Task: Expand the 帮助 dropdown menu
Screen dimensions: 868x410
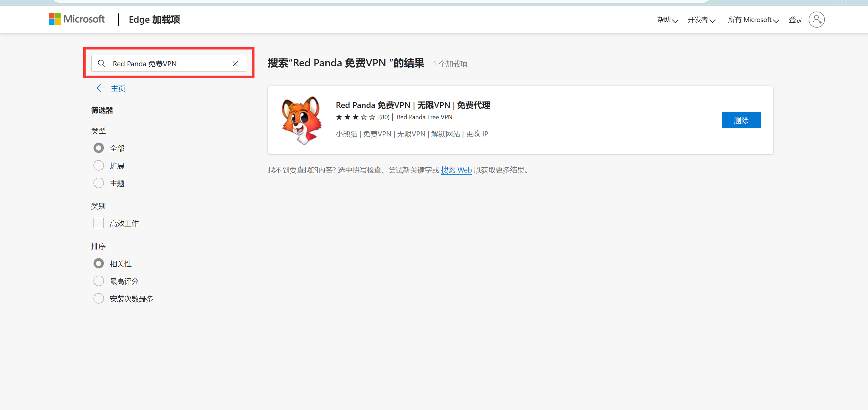Action: [x=667, y=20]
